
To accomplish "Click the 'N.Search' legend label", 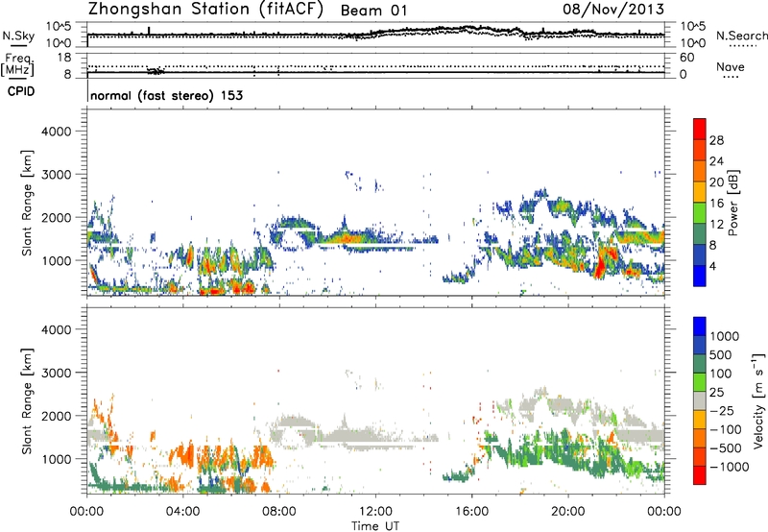I will coord(741,36).
